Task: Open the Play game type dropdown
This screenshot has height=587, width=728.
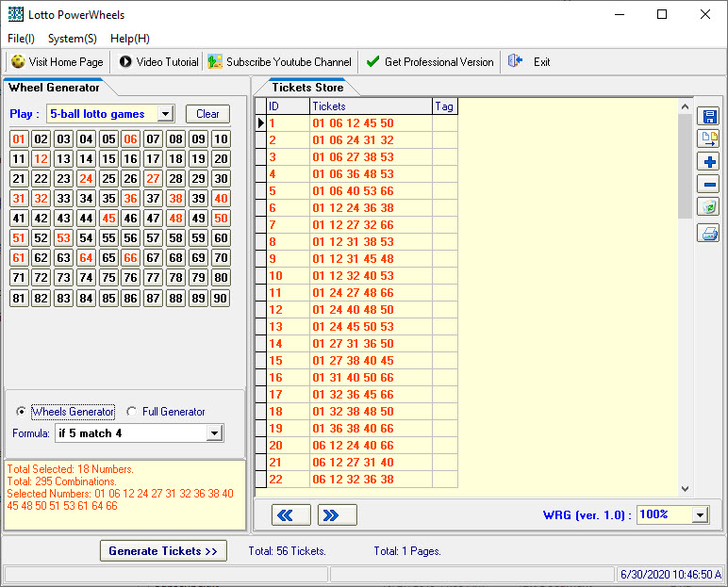Action: [x=166, y=114]
